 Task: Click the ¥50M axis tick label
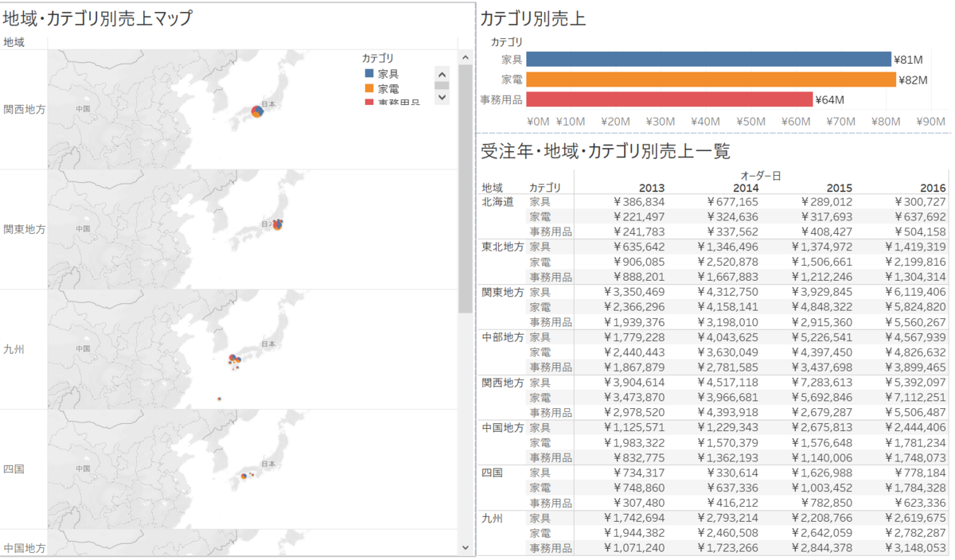coord(750,122)
